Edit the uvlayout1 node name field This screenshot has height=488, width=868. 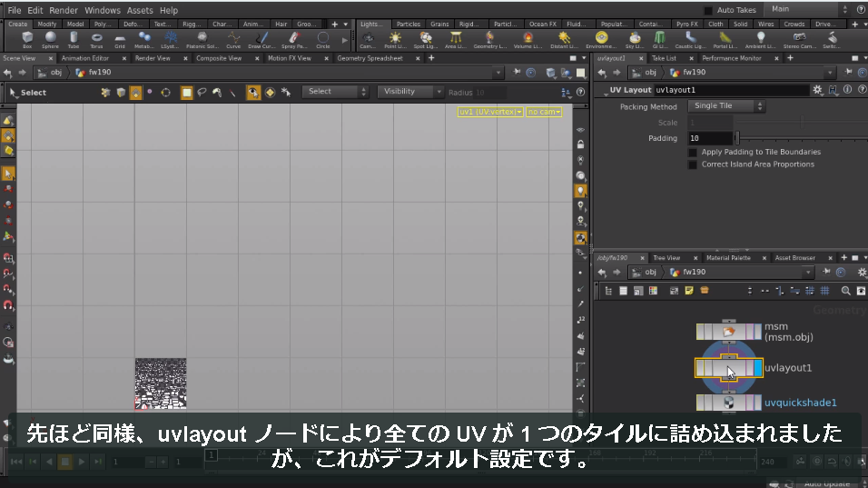[731, 90]
